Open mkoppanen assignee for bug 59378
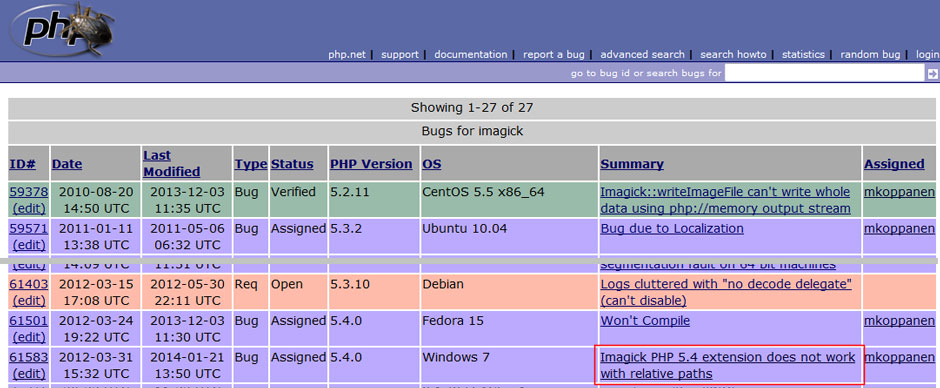 [x=899, y=192]
